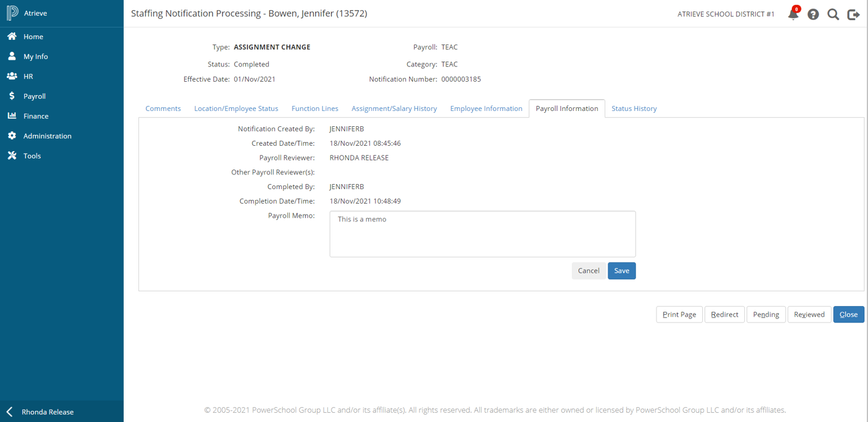Screen dimensions: 868x422
Task: Click the help question mark icon
Action: point(813,14)
